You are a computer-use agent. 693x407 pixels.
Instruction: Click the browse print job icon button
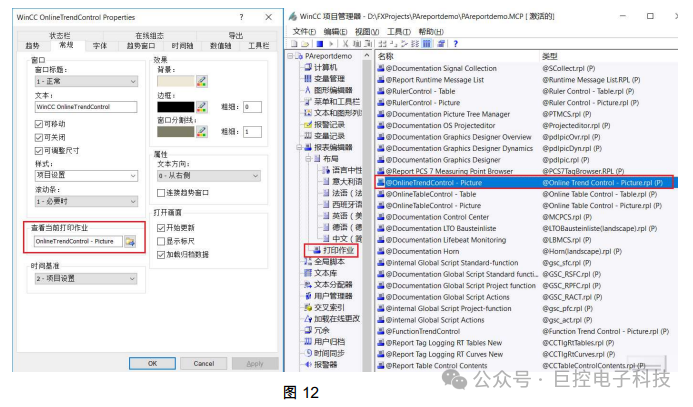(130, 241)
